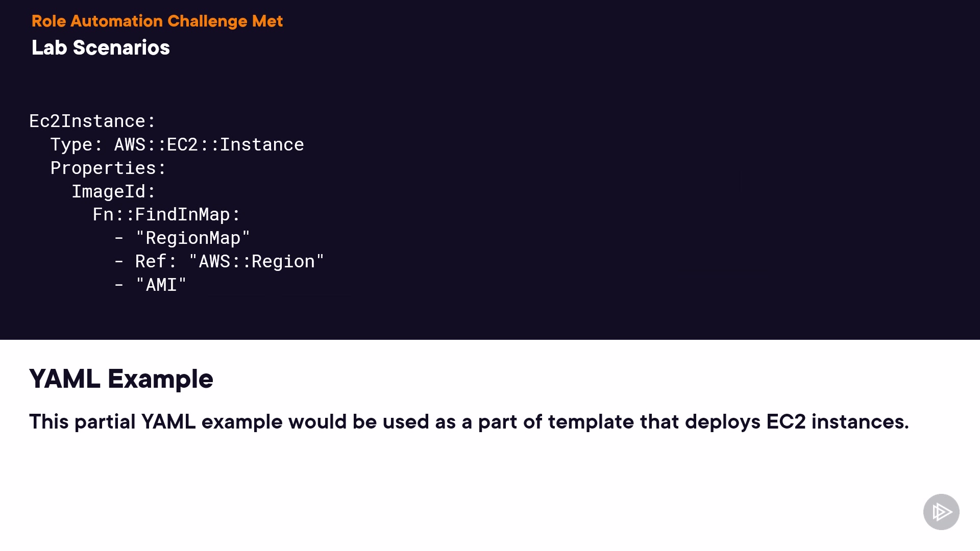Click the dash before "RegionMap"
This screenshot has width=980, height=551.
tap(119, 238)
